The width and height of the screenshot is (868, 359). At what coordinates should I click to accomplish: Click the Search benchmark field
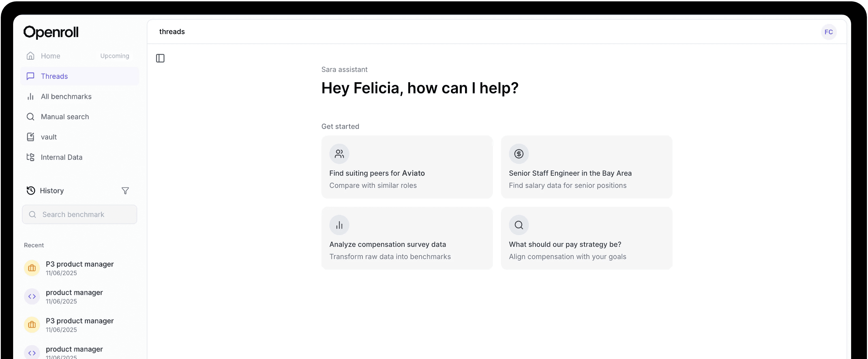pos(80,215)
